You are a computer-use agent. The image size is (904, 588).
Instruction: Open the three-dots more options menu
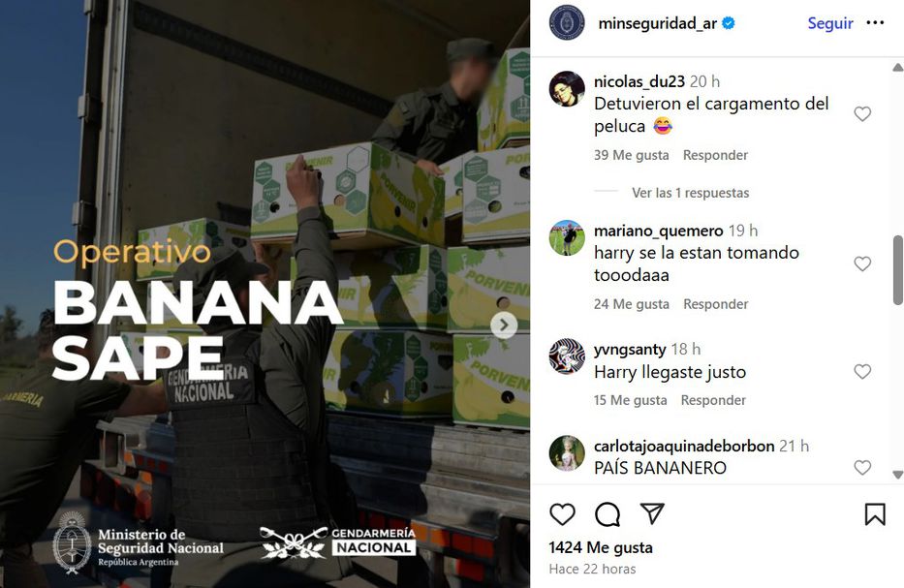tap(875, 22)
